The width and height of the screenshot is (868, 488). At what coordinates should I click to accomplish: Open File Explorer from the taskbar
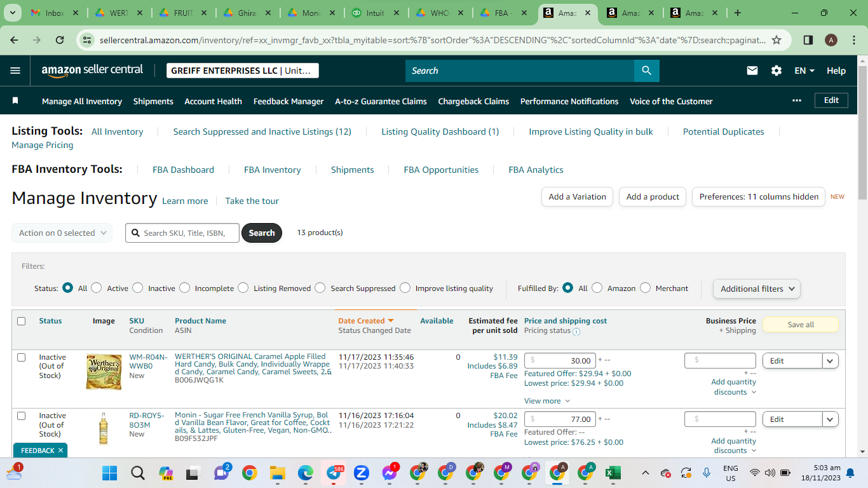coord(277,473)
